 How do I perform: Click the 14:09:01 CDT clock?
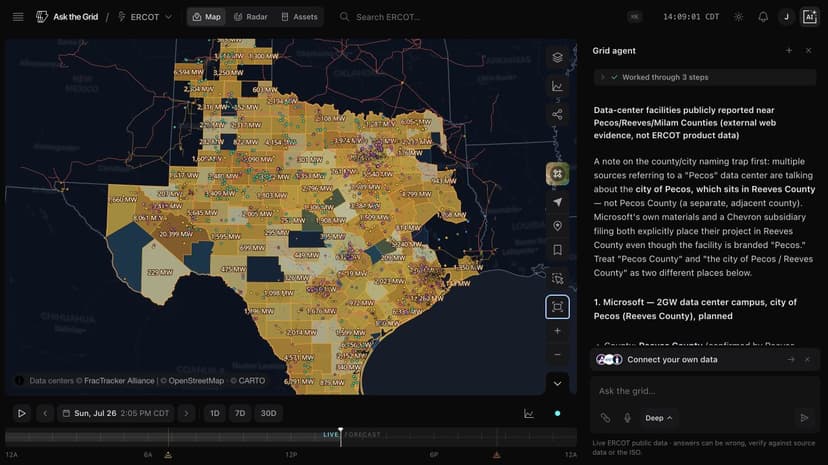click(x=691, y=17)
